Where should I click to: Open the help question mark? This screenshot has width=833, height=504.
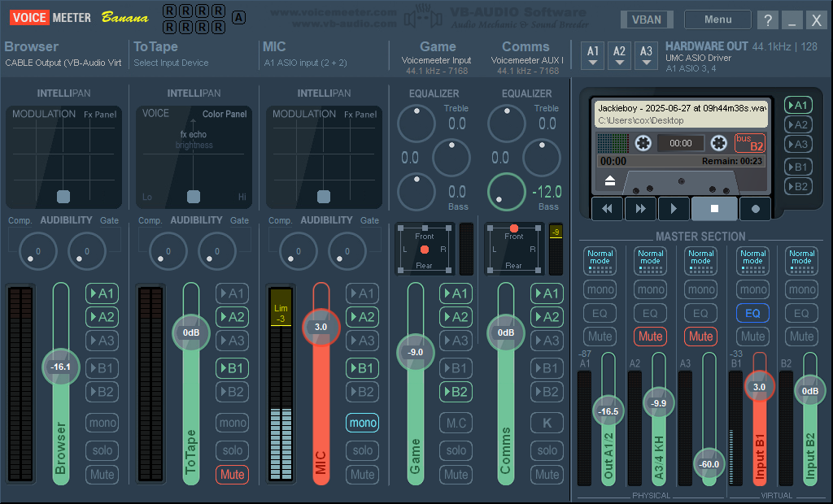click(x=768, y=20)
